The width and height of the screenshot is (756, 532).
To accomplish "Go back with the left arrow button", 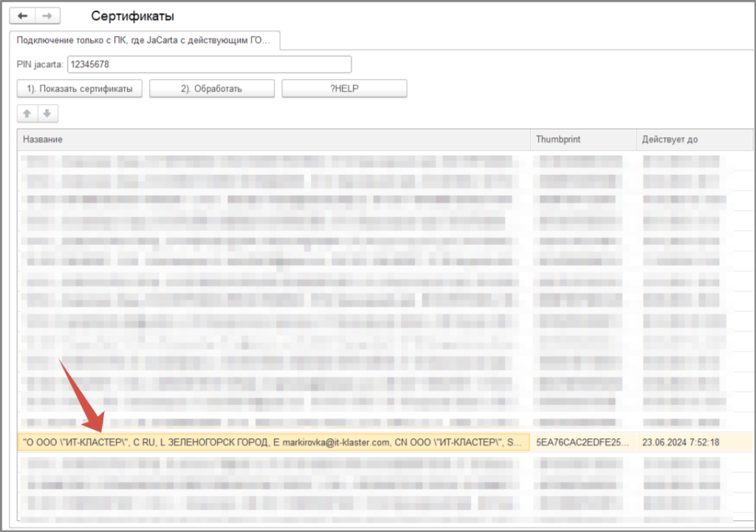I will 22,16.
